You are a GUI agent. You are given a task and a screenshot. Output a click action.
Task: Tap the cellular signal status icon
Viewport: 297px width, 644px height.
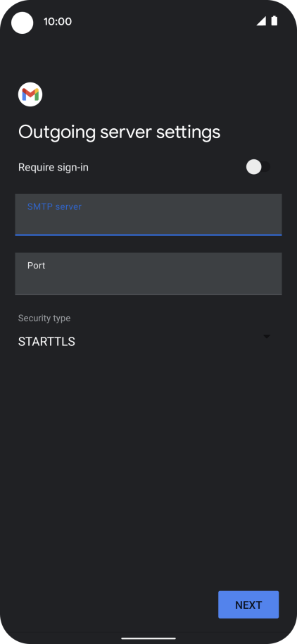pos(261,21)
